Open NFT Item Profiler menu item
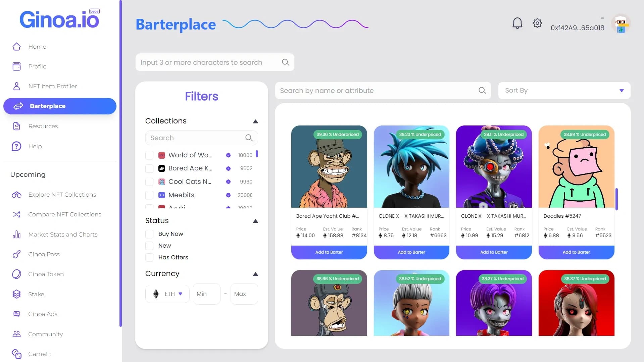Screen dimensions: 644x362 click(x=53, y=86)
